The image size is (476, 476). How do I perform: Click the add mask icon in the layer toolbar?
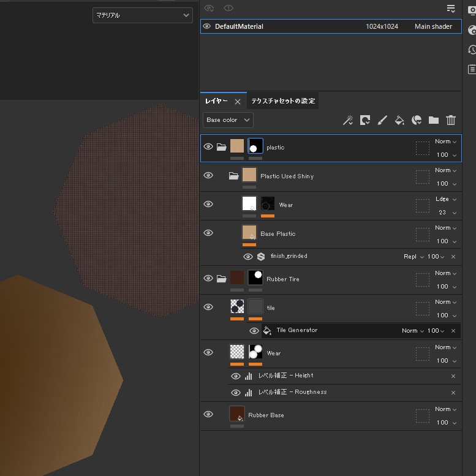point(365,120)
